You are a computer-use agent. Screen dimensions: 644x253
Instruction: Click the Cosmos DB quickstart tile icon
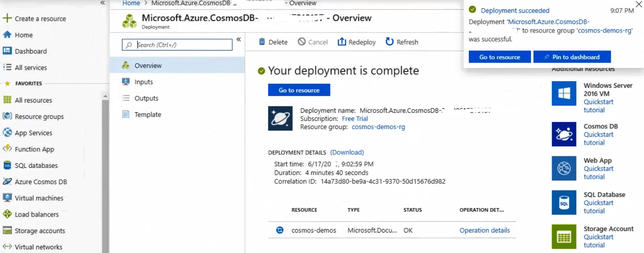564,134
